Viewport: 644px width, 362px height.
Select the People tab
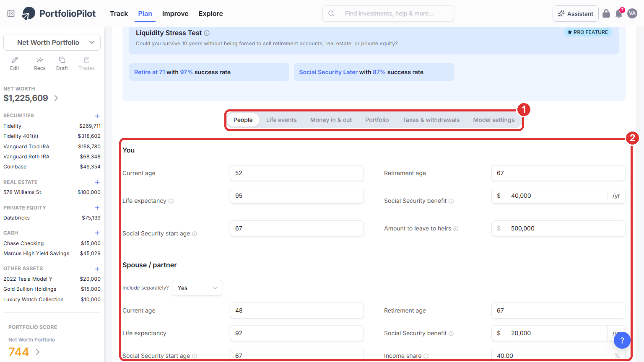coord(243,120)
